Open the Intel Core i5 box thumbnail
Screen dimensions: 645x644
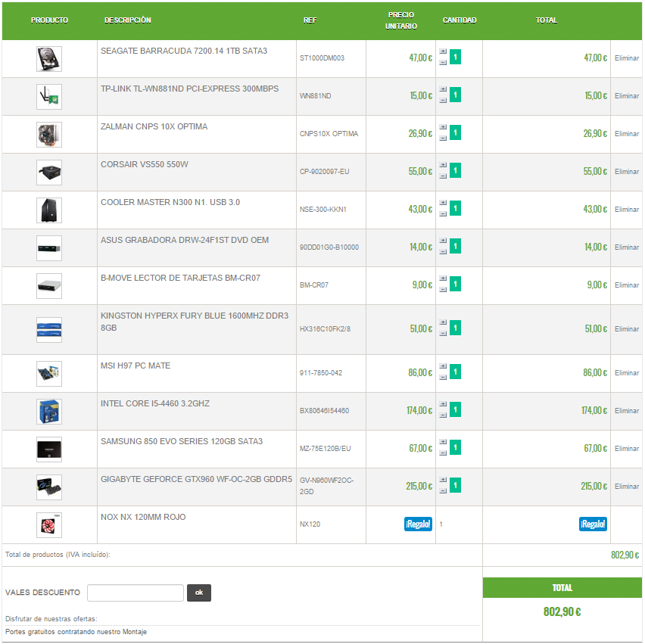click(49, 412)
